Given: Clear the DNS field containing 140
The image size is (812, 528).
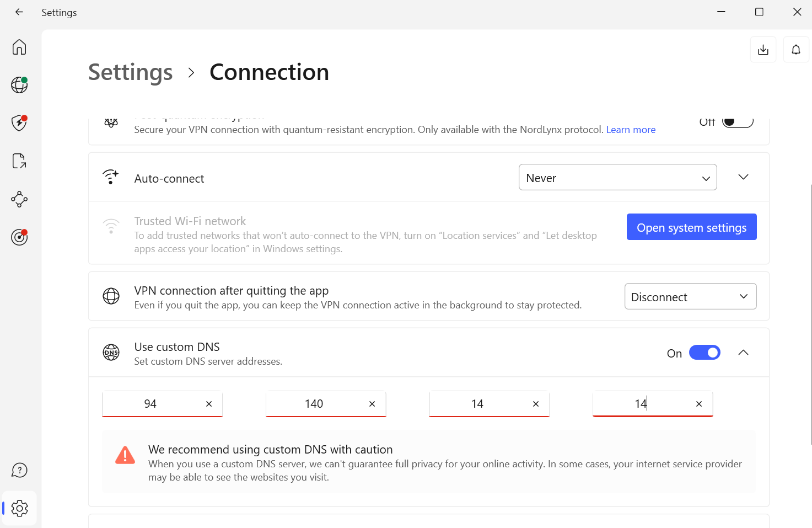Looking at the screenshot, I should click(372, 404).
